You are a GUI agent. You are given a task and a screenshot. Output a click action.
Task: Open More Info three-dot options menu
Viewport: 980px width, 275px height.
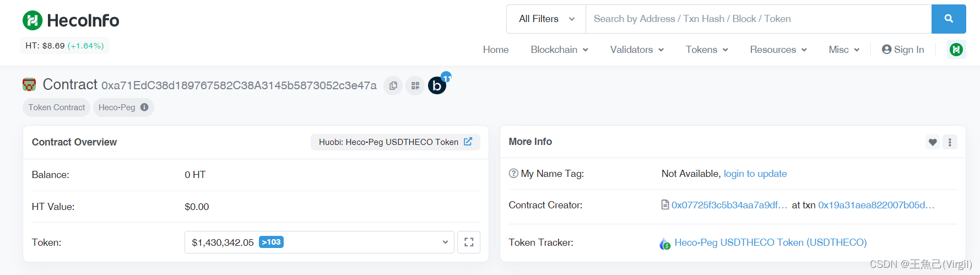[x=950, y=142]
